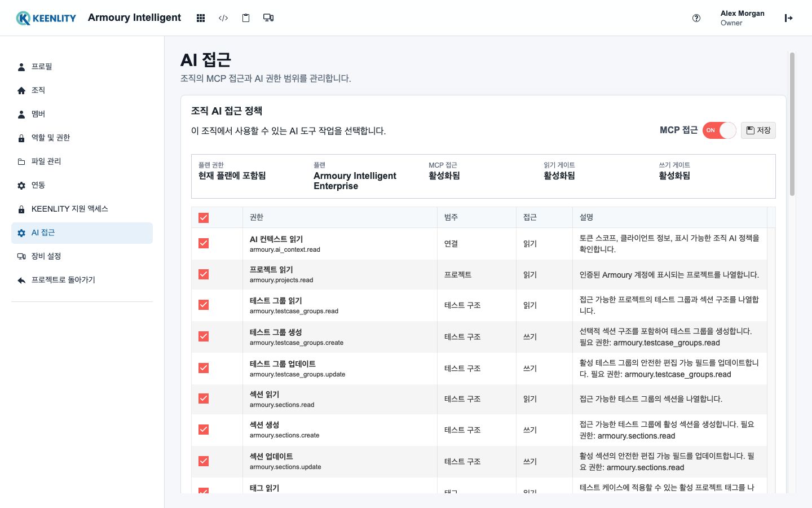
Task: Open KEENLITY 지원 액세스 menu item
Action: 82,209
